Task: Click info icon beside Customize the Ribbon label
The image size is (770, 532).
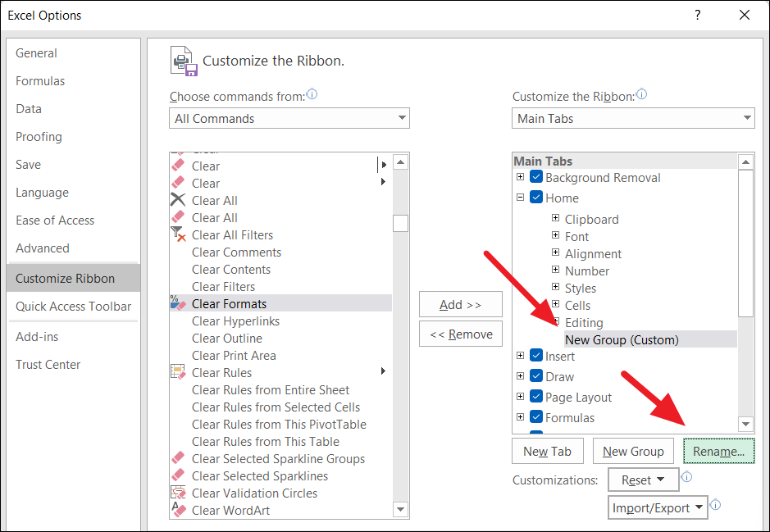Action: [641, 93]
